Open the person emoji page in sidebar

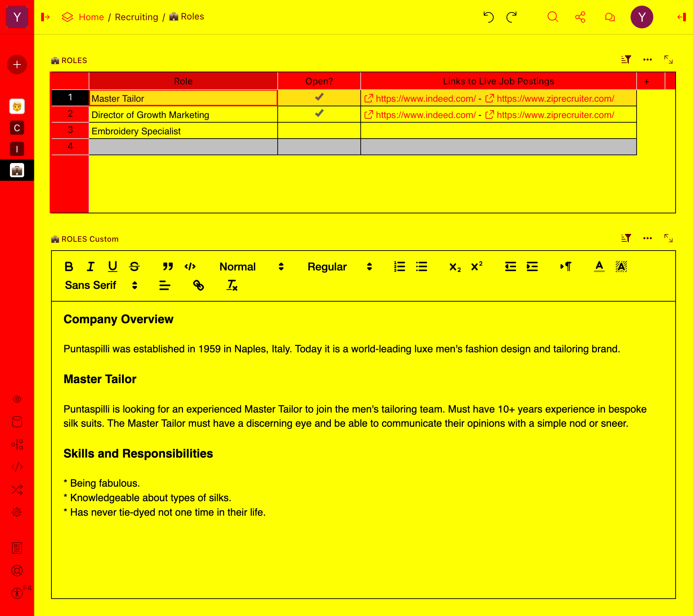(17, 106)
